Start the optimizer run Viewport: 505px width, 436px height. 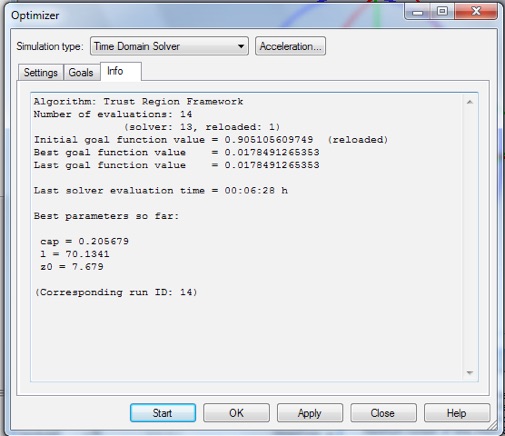coord(163,413)
